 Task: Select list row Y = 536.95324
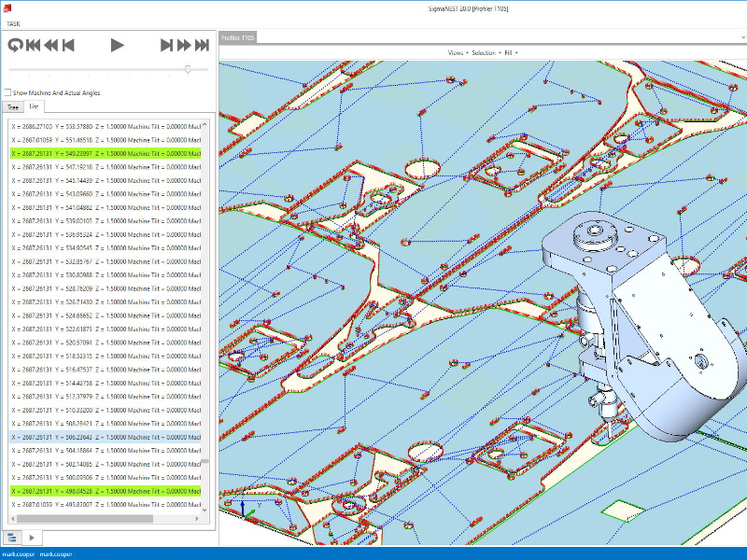pos(106,235)
